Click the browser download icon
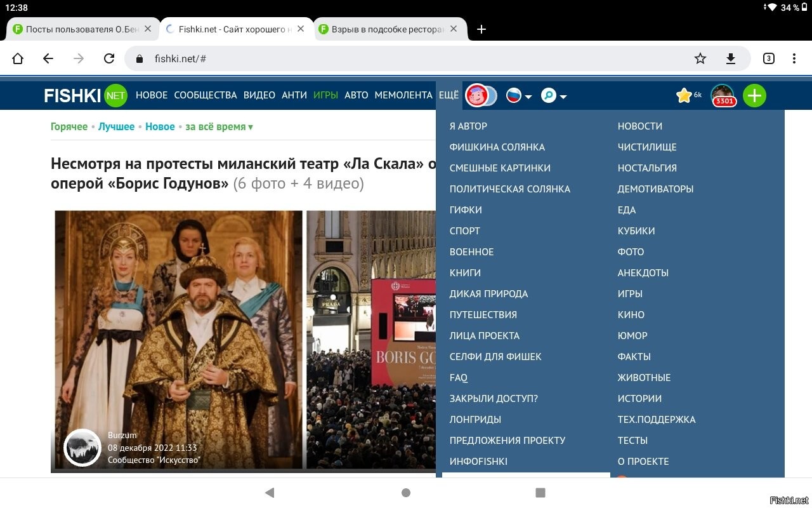This screenshot has height=508, width=812. pyautogui.click(x=730, y=58)
